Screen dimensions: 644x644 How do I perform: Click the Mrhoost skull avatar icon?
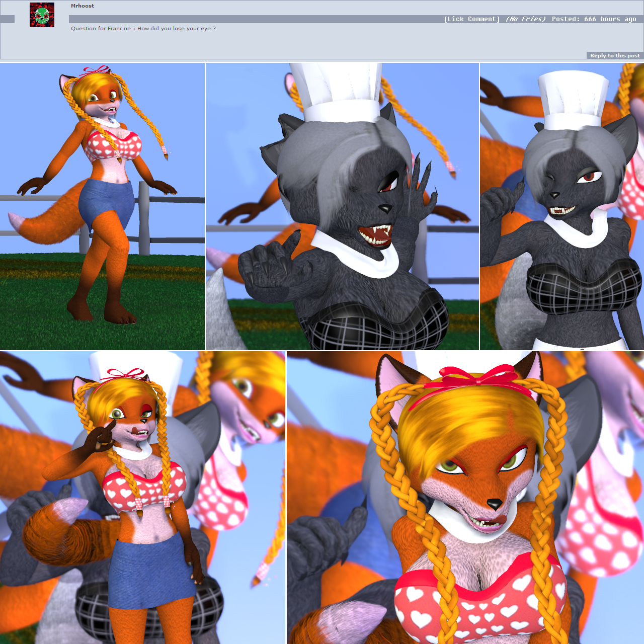click(42, 15)
